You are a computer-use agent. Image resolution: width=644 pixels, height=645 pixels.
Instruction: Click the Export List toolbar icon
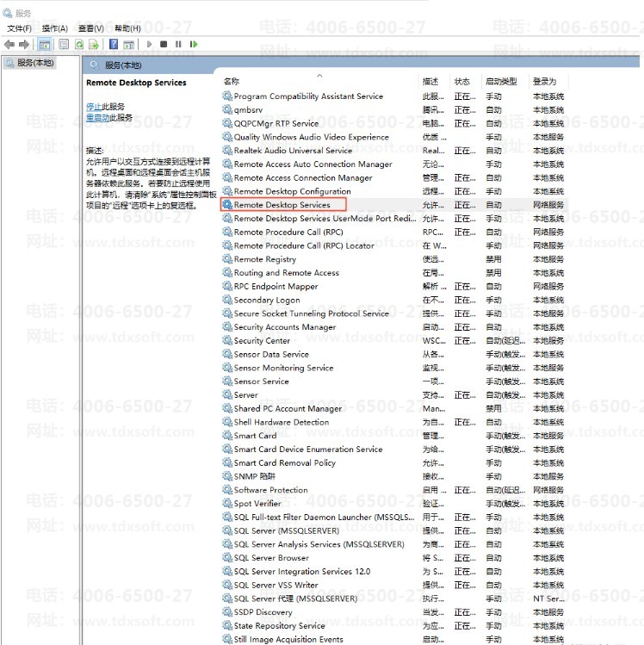94,44
